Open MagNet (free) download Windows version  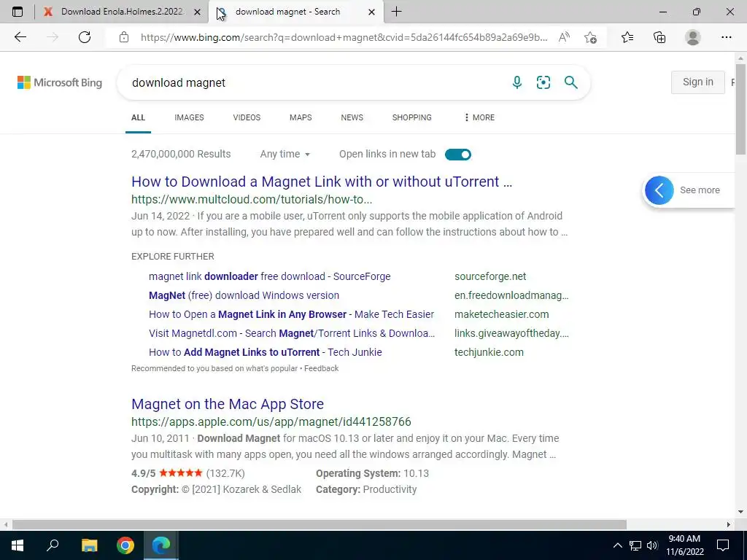click(x=244, y=295)
